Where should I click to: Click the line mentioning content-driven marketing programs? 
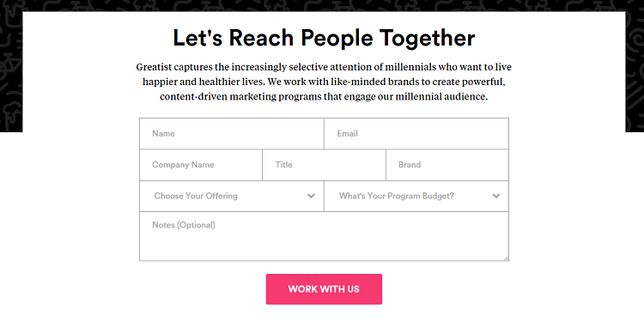point(324,97)
